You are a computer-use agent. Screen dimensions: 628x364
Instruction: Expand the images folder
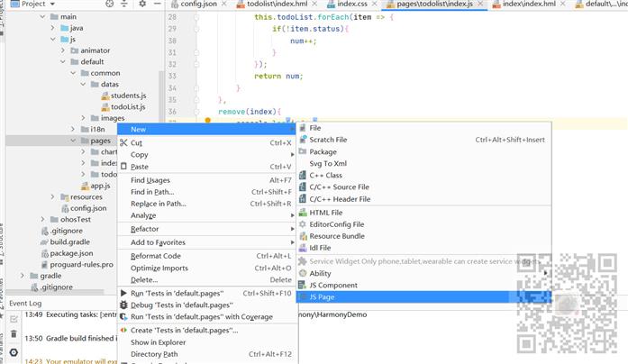83,118
